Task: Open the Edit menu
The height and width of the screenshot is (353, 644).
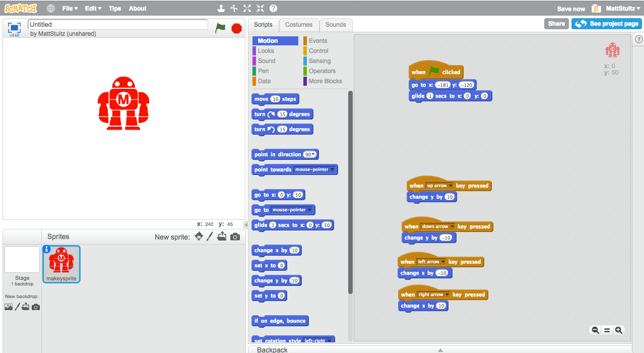Action: click(93, 9)
